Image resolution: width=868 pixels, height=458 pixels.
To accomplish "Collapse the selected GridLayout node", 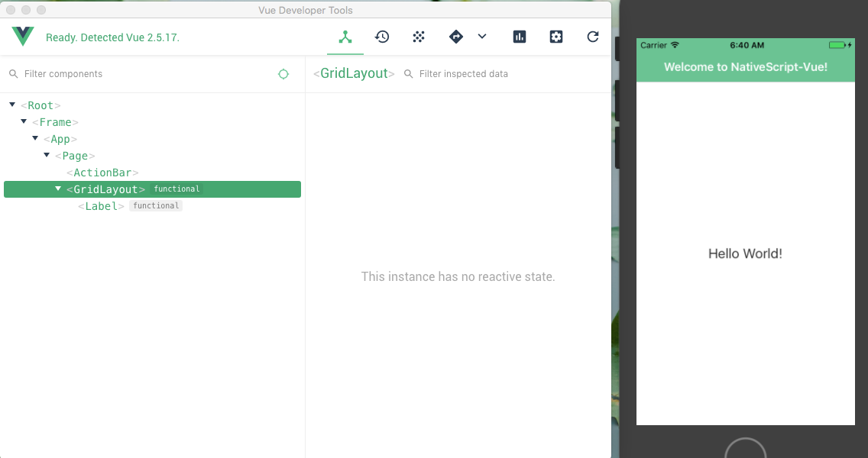I will [x=57, y=189].
